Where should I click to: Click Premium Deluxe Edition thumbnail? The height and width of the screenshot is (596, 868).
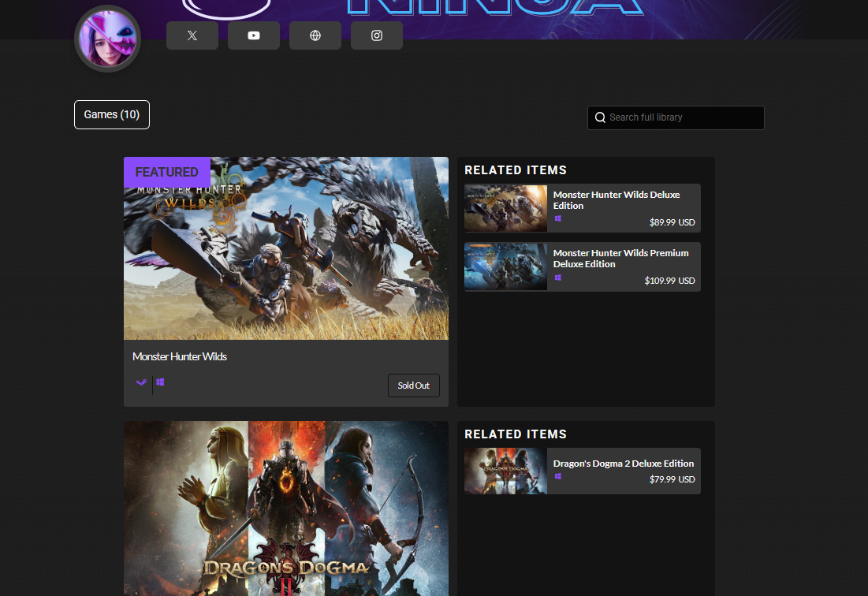(x=505, y=266)
